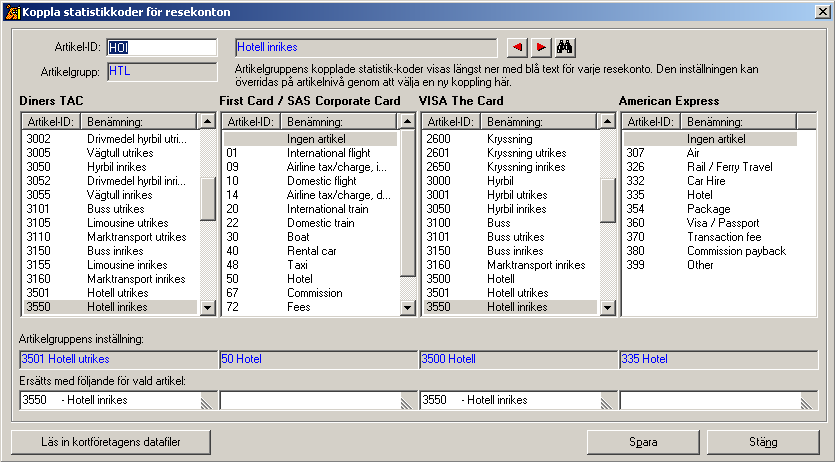Select 307 Air

[x=710, y=153]
